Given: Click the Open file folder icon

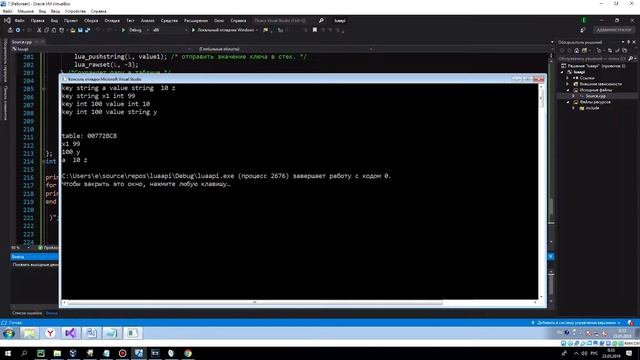Looking at the screenshot, I should [x=73, y=30].
